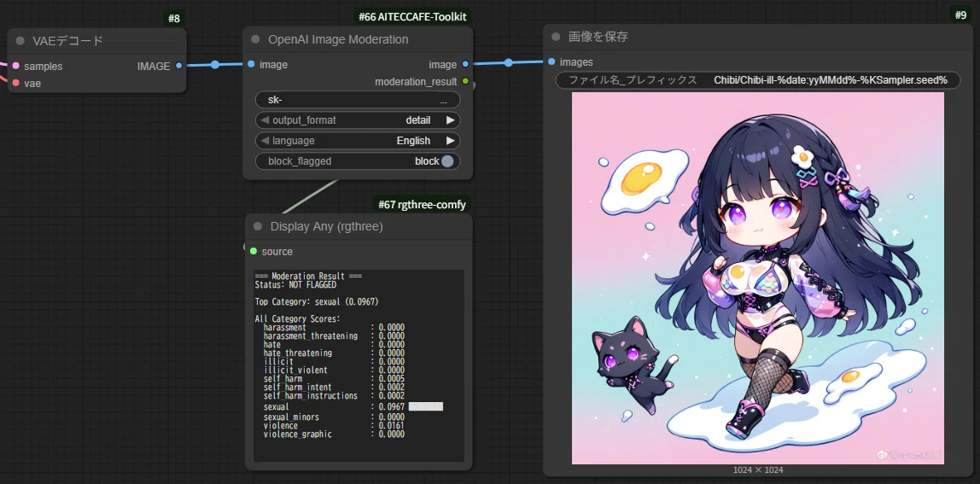Viewport: 980px width, 484px height.
Task: Select previous output_format with the left arrow
Action: [265, 120]
